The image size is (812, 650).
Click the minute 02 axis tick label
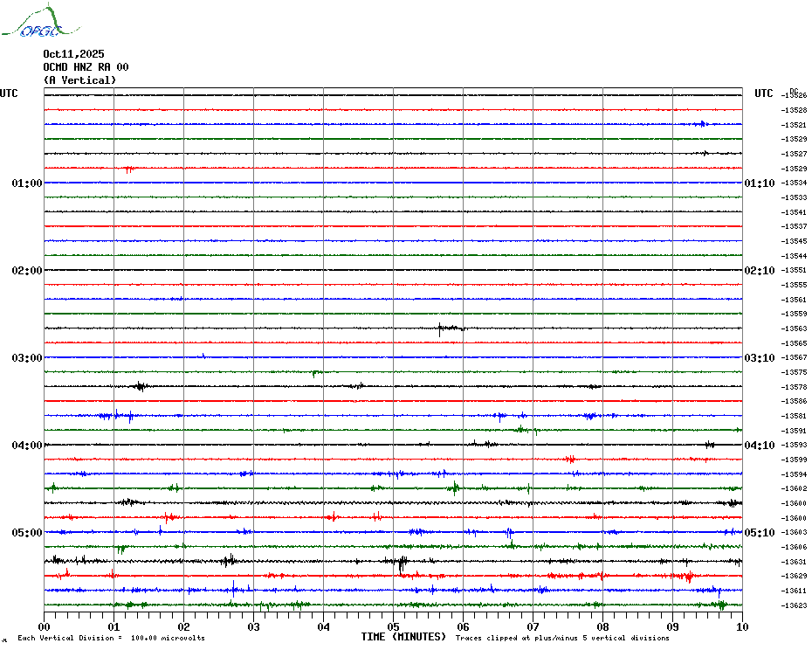coord(184,626)
